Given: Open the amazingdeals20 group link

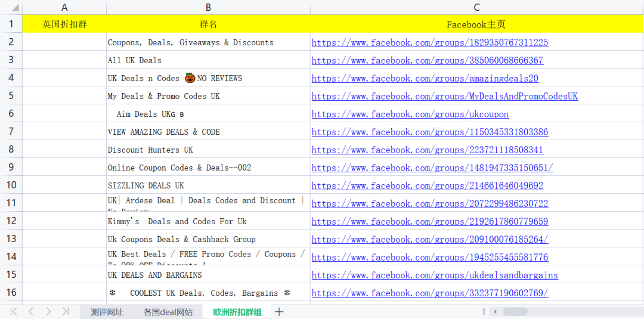Looking at the screenshot, I should point(425,79).
